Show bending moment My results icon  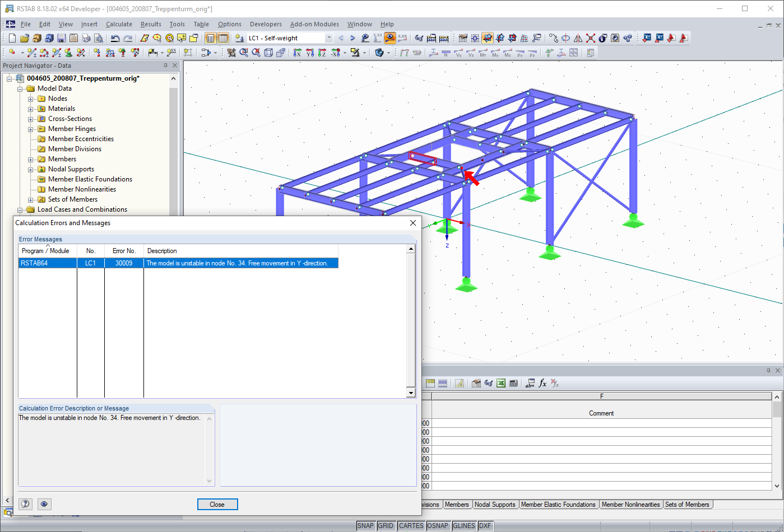point(495,53)
